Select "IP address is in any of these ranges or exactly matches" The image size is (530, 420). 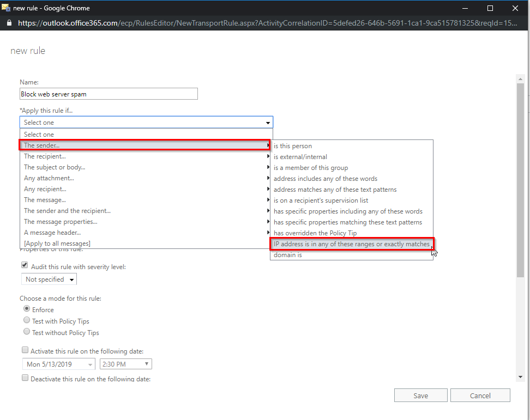point(351,244)
